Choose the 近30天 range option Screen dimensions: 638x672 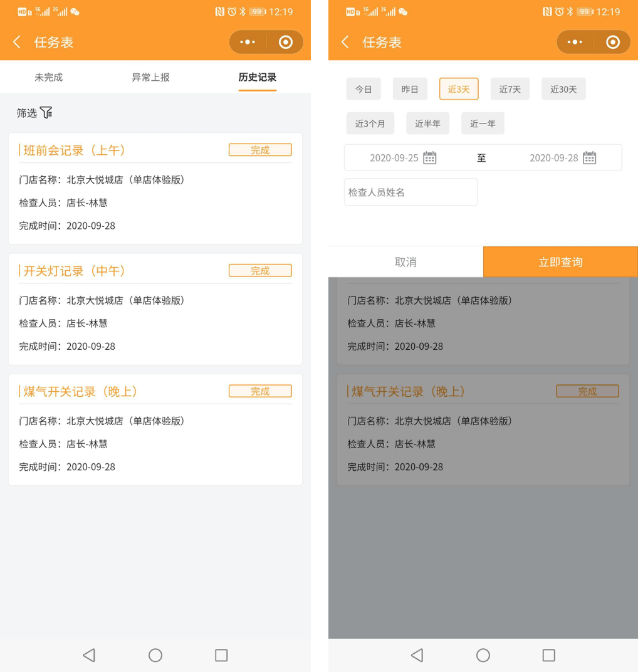click(563, 89)
